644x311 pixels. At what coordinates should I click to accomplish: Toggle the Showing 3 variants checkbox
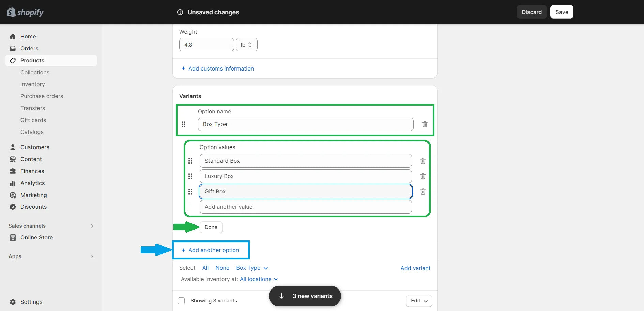coord(181,301)
